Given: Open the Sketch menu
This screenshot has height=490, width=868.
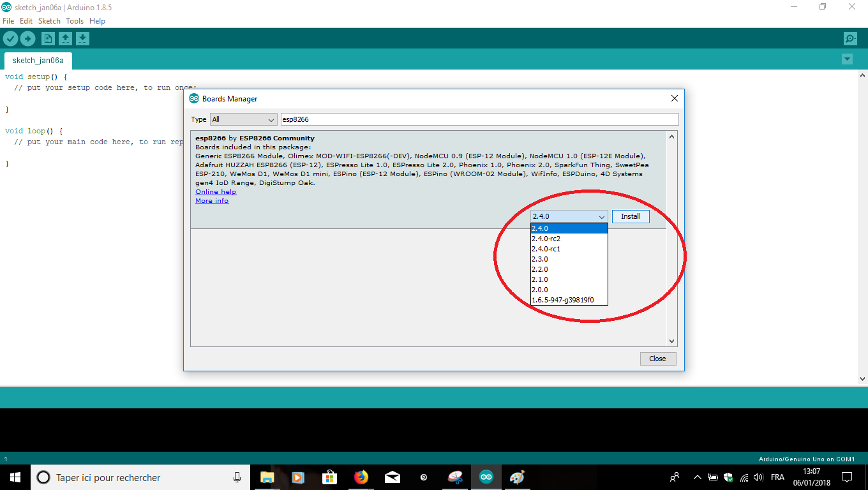Looking at the screenshot, I should 49,21.
